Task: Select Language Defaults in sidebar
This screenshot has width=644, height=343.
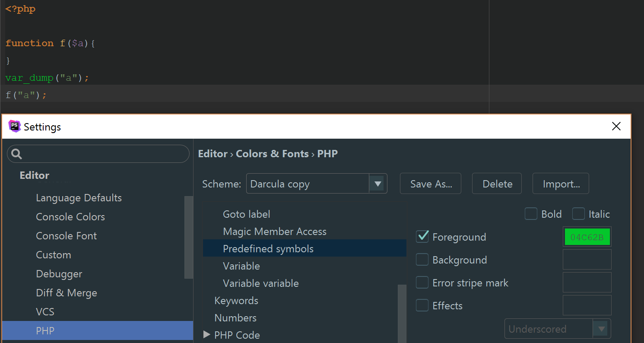Action: pos(79,198)
